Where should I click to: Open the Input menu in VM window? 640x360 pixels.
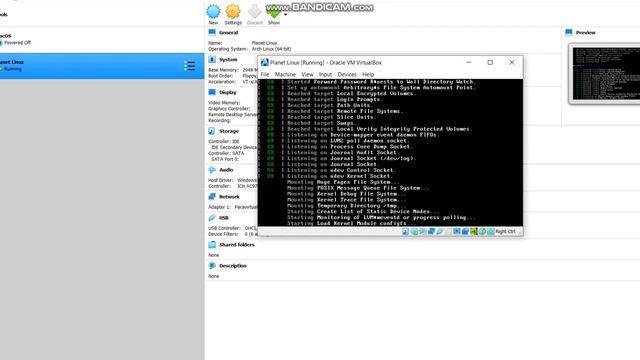pyautogui.click(x=325, y=74)
